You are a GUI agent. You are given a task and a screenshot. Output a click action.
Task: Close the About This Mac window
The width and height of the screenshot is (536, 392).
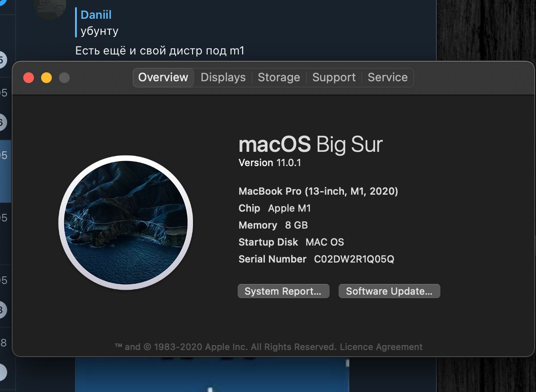pyautogui.click(x=29, y=78)
